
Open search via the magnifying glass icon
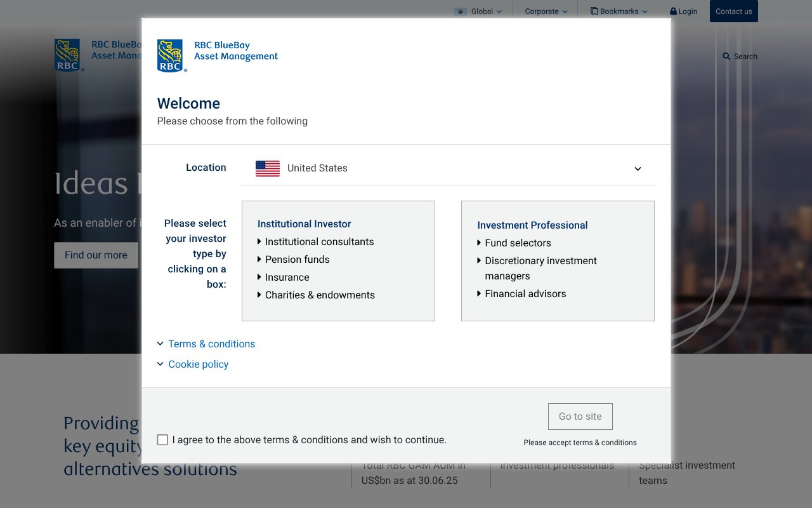coord(726,56)
